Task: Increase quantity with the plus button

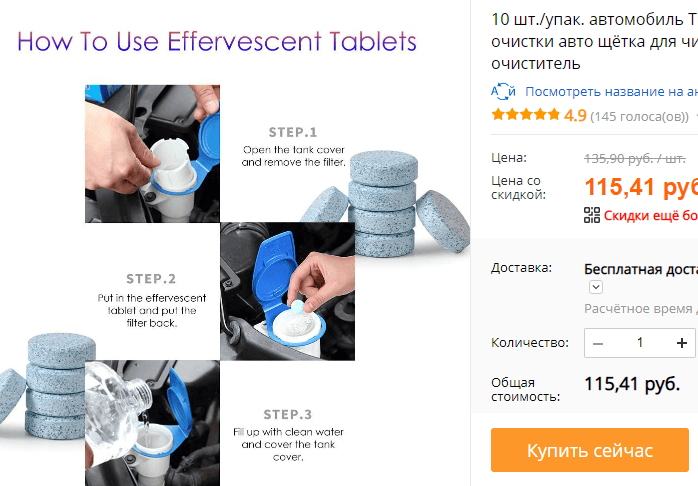Action: coord(681,343)
